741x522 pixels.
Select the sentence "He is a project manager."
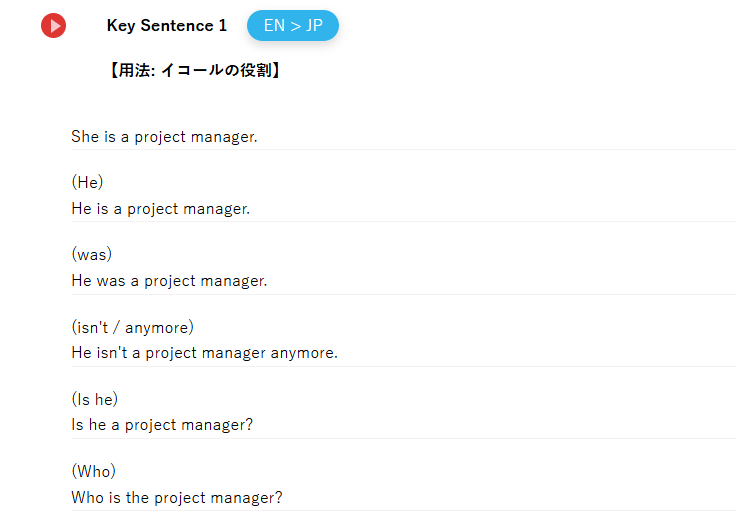coord(160,209)
